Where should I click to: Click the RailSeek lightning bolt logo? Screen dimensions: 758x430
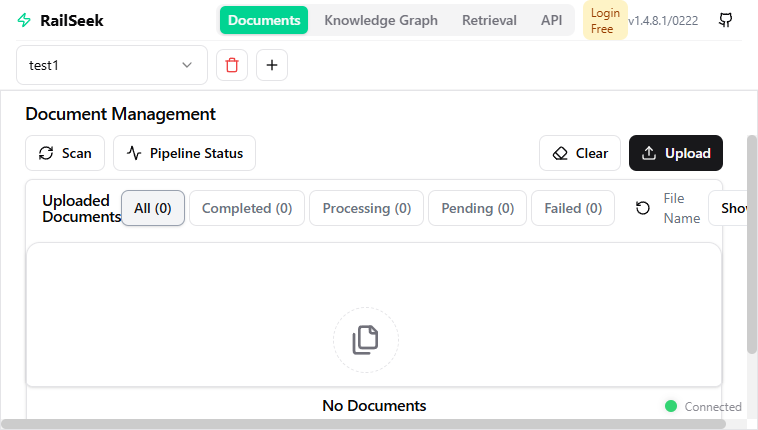25,20
